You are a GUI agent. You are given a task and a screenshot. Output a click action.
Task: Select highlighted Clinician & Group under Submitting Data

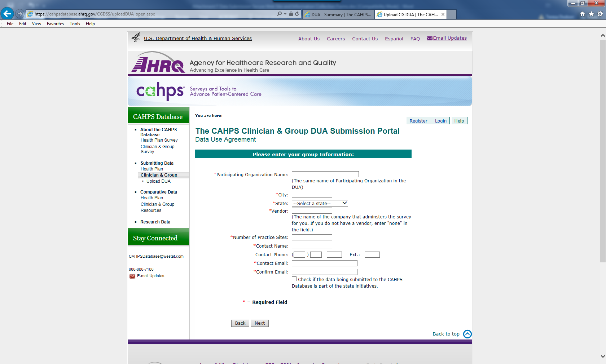pyautogui.click(x=159, y=175)
